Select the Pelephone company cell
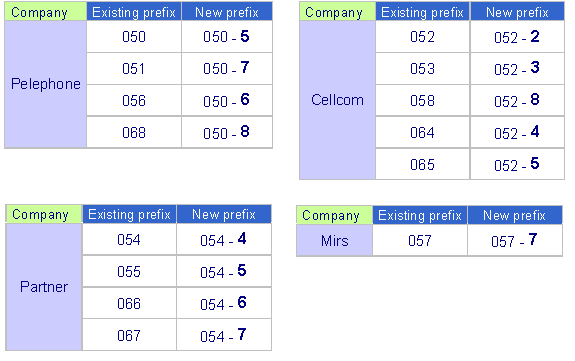 click(45, 84)
